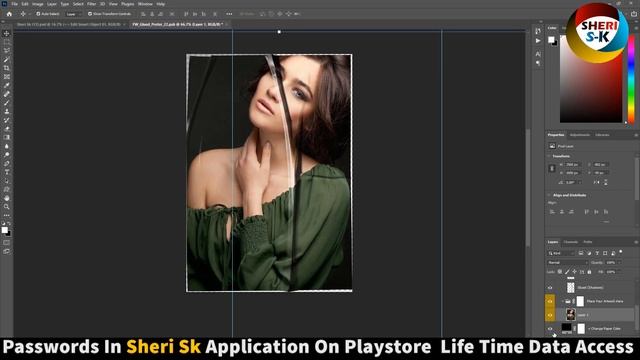This screenshot has height=360, width=640.
Task: Hide the Place Your Artwork Here group
Action: pos(550,302)
